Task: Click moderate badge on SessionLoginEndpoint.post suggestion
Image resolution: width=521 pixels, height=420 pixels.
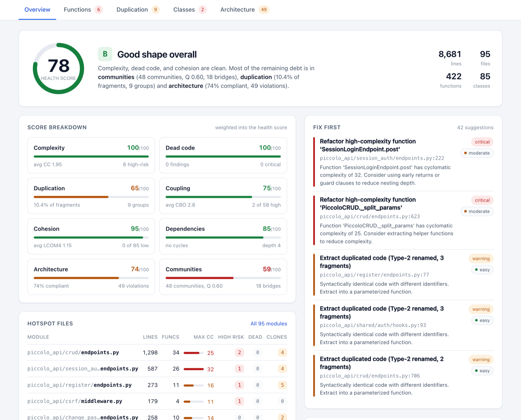Action: (477, 153)
